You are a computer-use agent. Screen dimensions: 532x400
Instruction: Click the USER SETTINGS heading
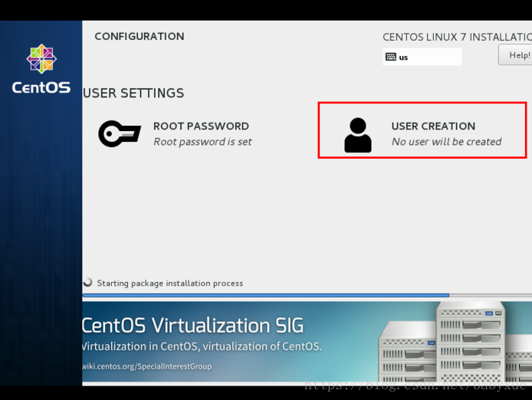(133, 93)
